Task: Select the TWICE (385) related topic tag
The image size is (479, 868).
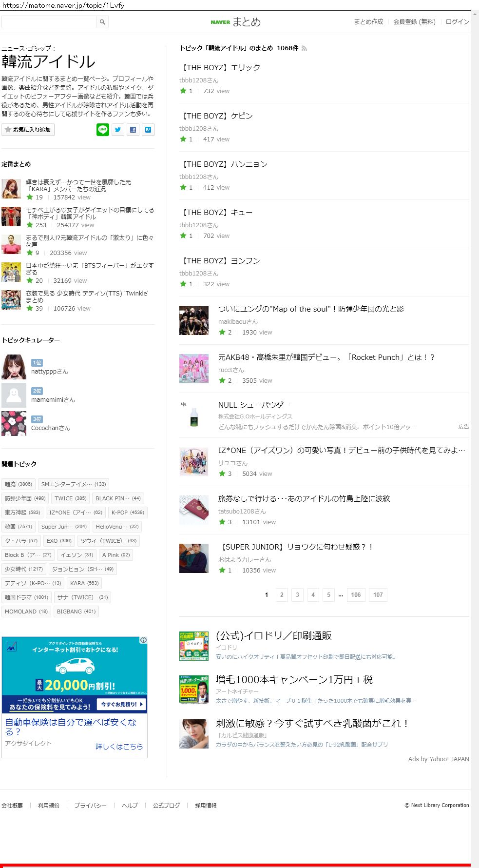Action: [70, 498]
